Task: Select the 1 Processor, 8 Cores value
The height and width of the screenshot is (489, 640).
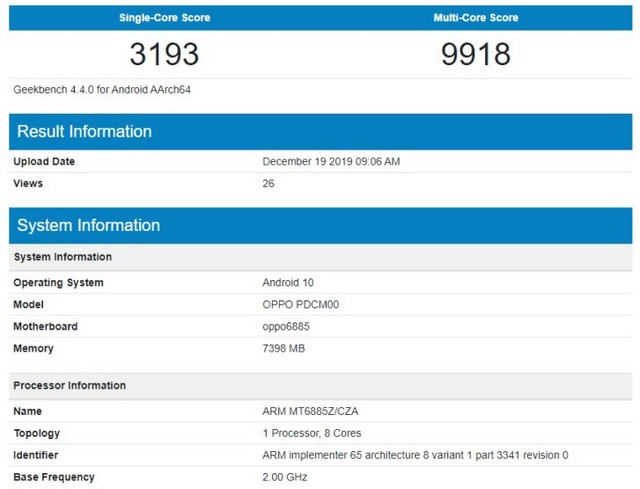Action: click(x=312, y=433)
